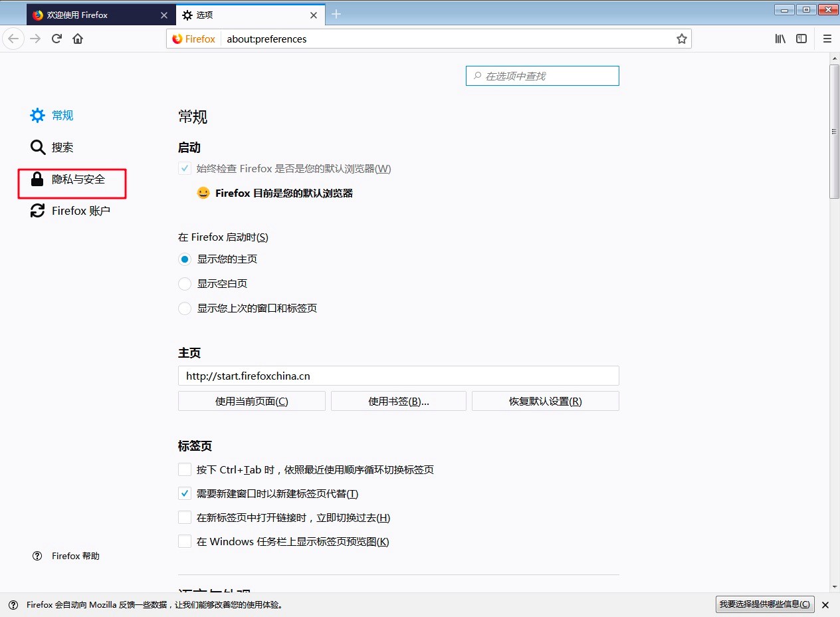Disable 需要新建窗口时以新建标签页代替
Viewport: 840px width, 617px height.
pyautogui.click(x=184, y=493)
